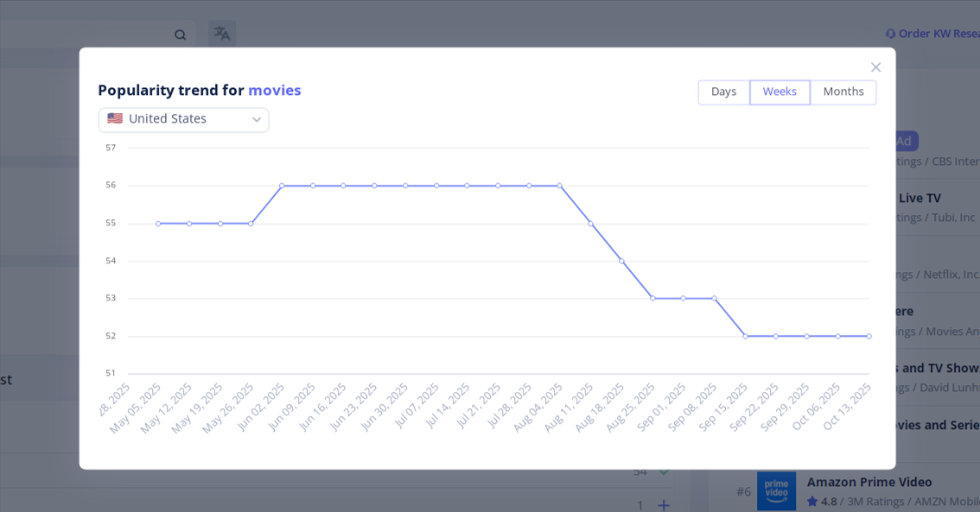Viewport: 980px width, 512px height.
Task: Click the Aug 04, 2025 data point
Action: [x=559, y=186]
